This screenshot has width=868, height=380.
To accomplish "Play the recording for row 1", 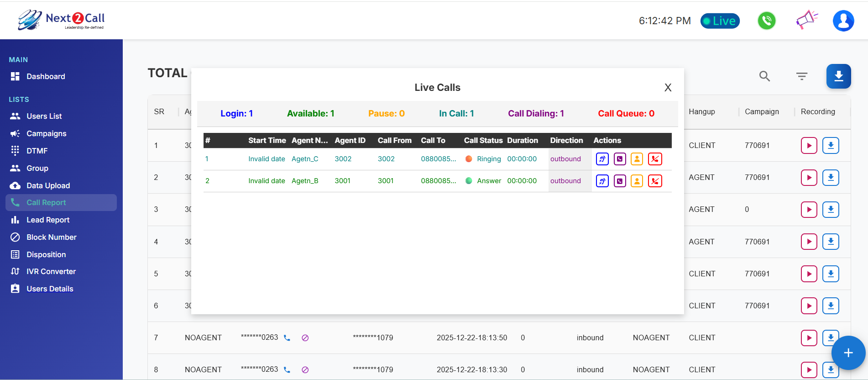I will [x=809, y=146].
